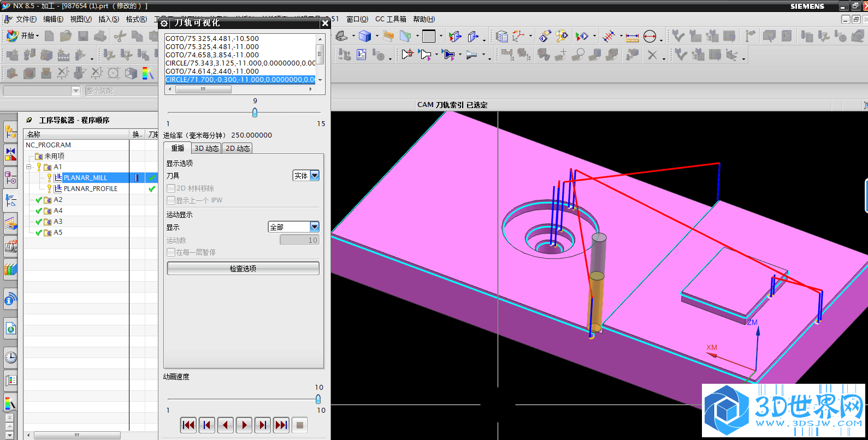
Task: Open the HD3D info sidebar icon
Action: (x=10, y=299)
